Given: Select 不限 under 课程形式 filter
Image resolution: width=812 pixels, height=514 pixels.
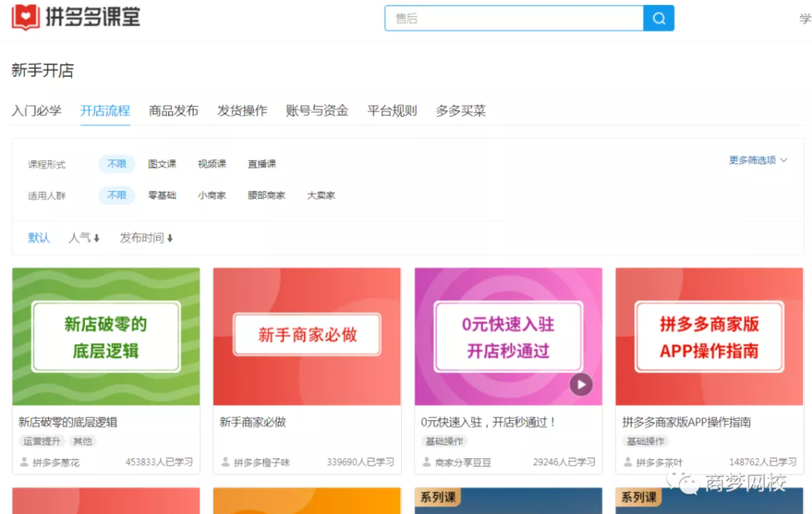Looking at the screenshot, I should click(117, 164).
